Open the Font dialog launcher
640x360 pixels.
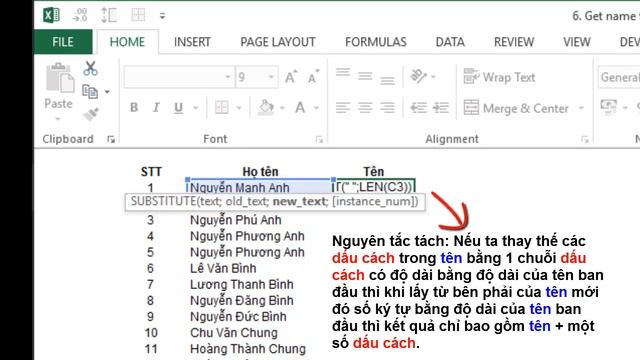[319, 140]
